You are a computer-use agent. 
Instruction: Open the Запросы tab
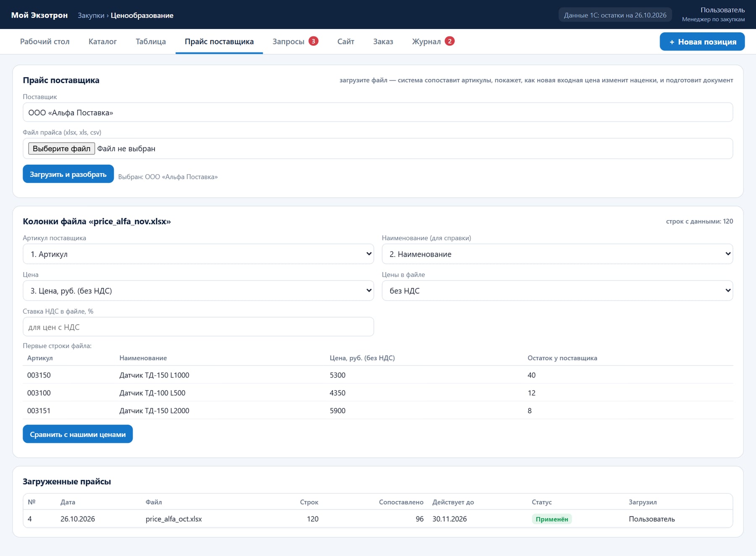tap(295, 42)
